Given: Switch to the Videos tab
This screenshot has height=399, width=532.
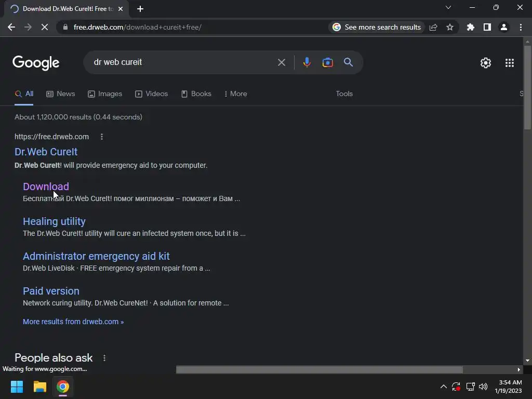Looking at the screenshot, I should click(x=151, y=94).
